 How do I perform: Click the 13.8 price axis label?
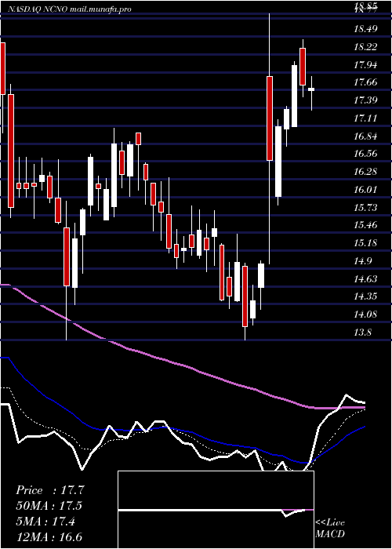click(x=363, y=333)
